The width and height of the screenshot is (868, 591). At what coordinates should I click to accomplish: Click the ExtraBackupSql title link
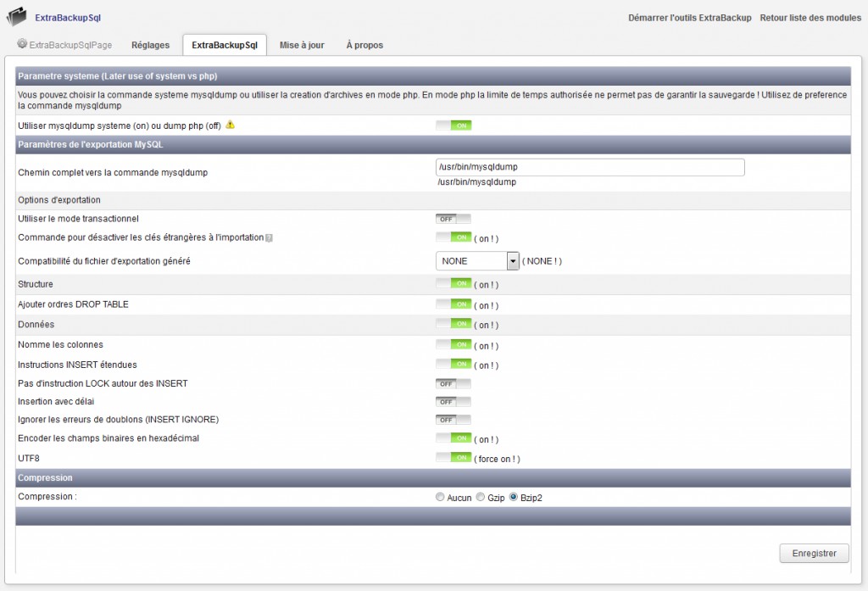tap(68, 18)
